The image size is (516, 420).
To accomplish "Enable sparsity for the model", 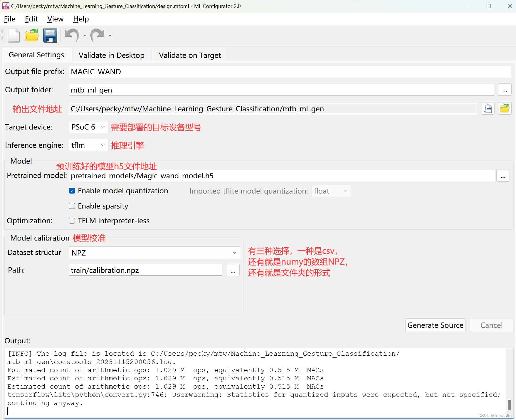I will (72, 206).
